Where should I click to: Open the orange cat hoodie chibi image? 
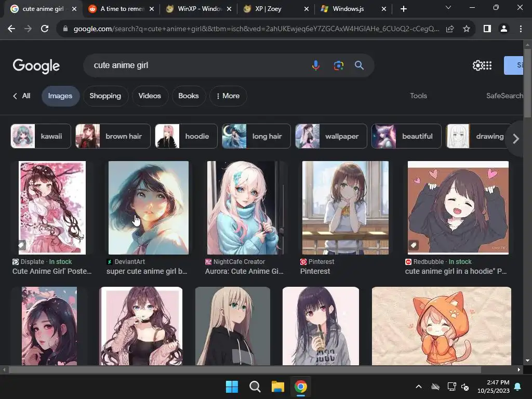point(442,326)
